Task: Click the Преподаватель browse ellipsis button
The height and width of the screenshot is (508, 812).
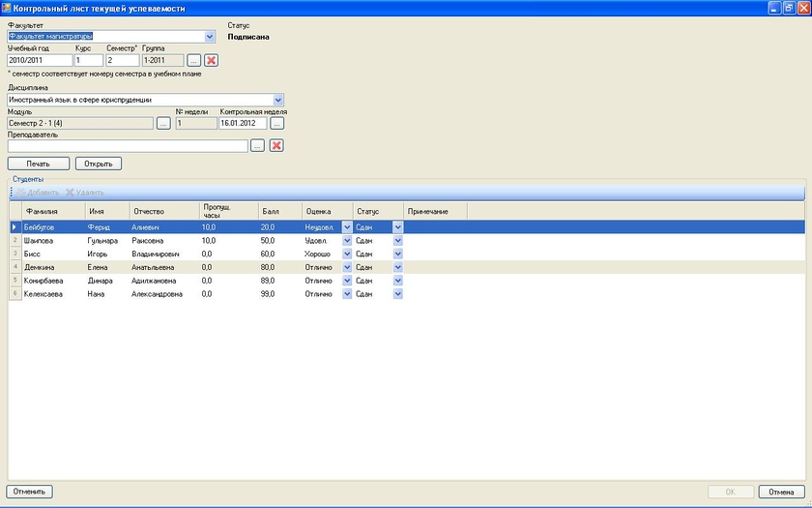Action: tap(257, 146)
